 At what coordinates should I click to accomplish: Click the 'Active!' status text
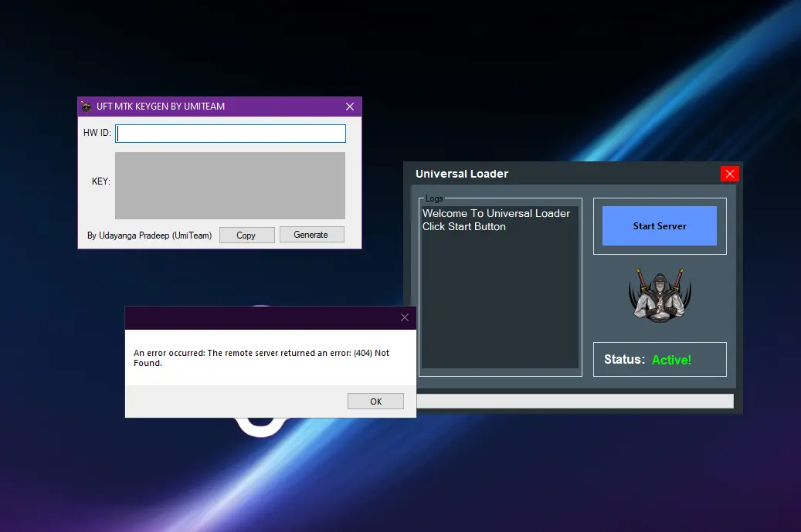point(671,360)
